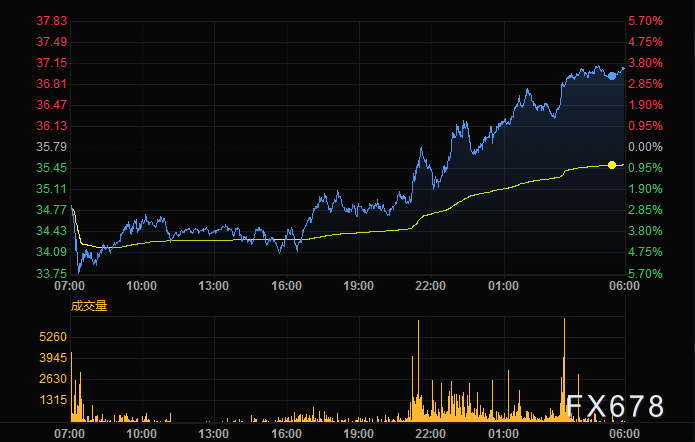The height and width of the screenshot is (442, 695).
Task: Select the 37.49 price axis label
Action: (51, 42)
